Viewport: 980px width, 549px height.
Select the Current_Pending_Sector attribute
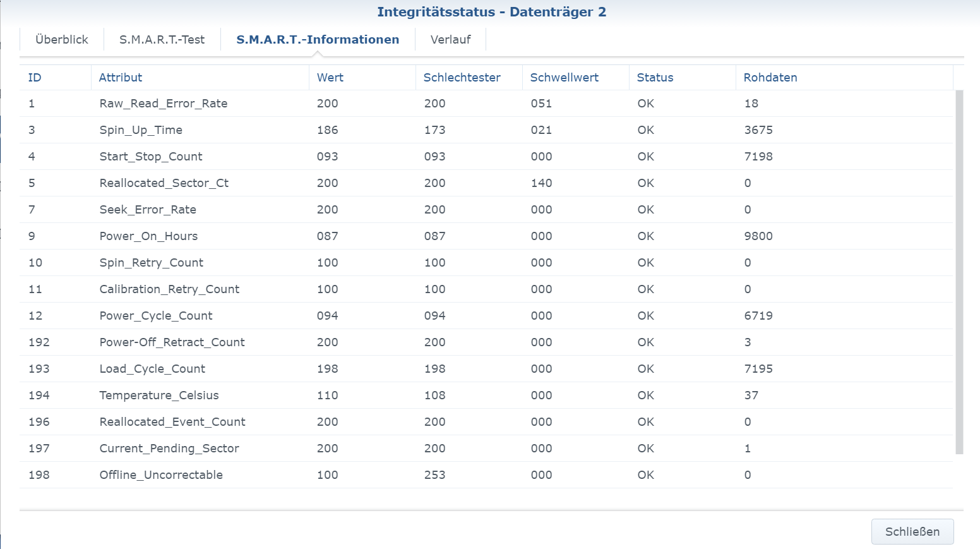[169, 449]
